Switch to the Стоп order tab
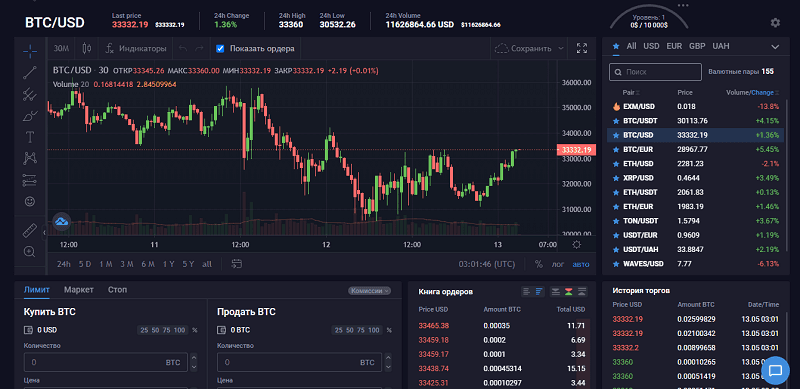 117,289
